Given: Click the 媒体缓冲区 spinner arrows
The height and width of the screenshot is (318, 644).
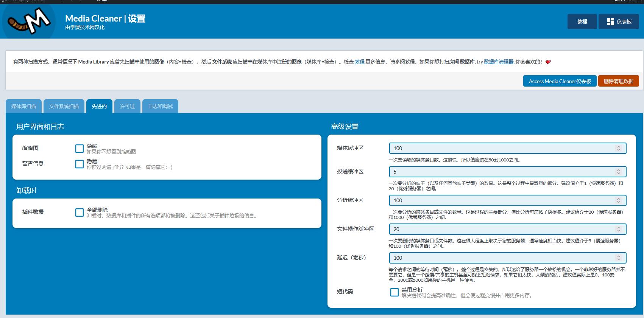Looking at the screenshot, I should coord(619,148).
